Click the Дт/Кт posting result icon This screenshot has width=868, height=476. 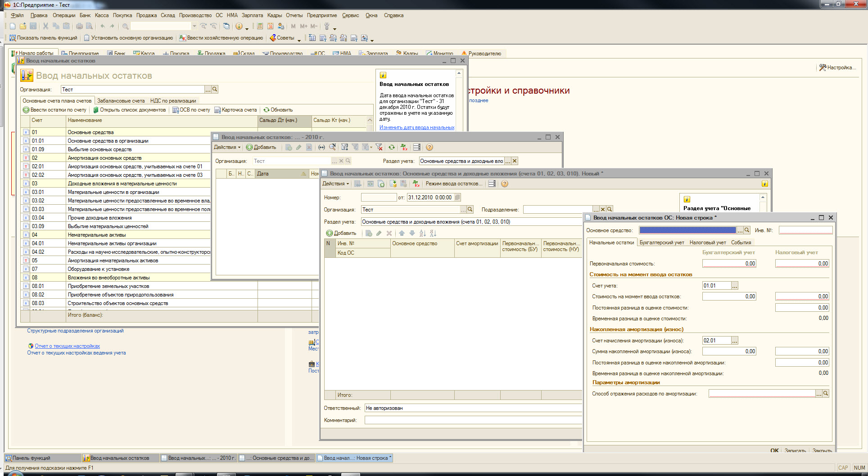pyautogui.click(x=416, y=184)
